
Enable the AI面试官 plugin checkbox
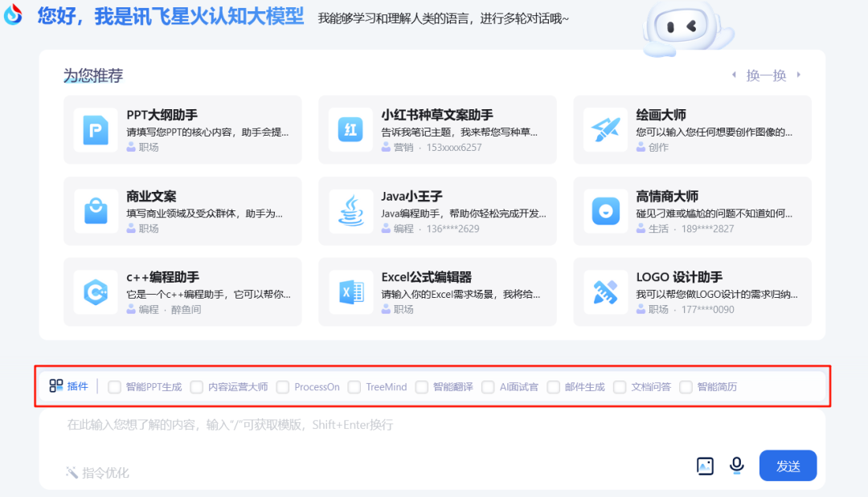pos(488,387)
